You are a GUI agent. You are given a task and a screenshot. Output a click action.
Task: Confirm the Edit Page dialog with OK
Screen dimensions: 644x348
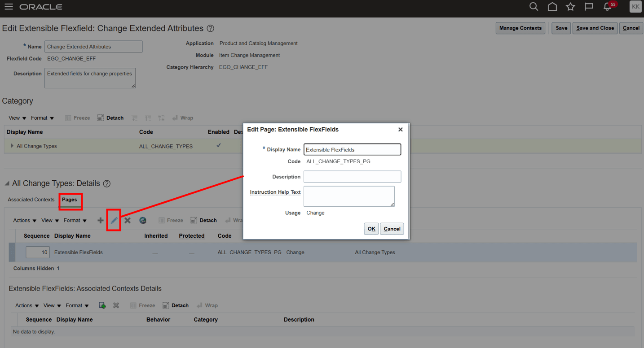(371, 229)
